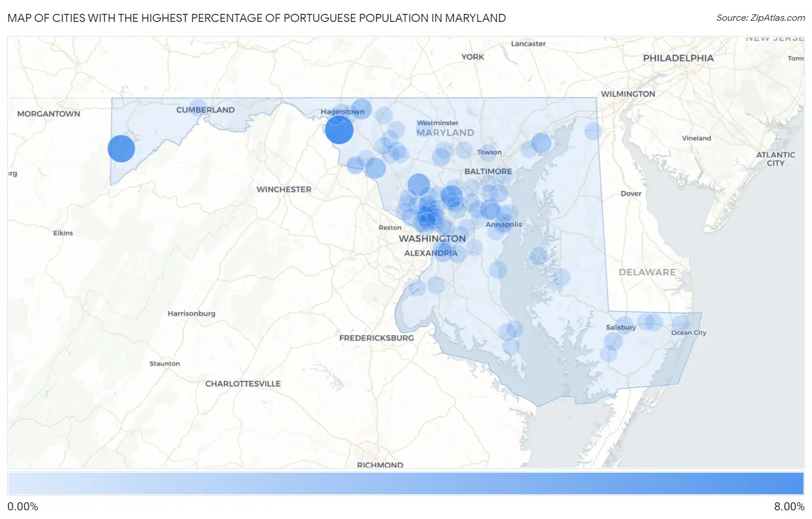Click the Elkins label on map
Viewport: 812px width, 519px height.
[63, 233]
